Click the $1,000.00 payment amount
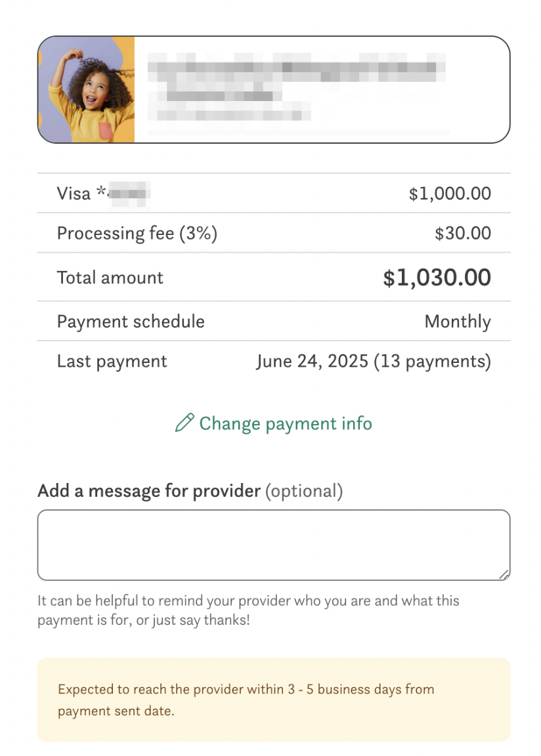Screen dimensions: 541x756 450,194
